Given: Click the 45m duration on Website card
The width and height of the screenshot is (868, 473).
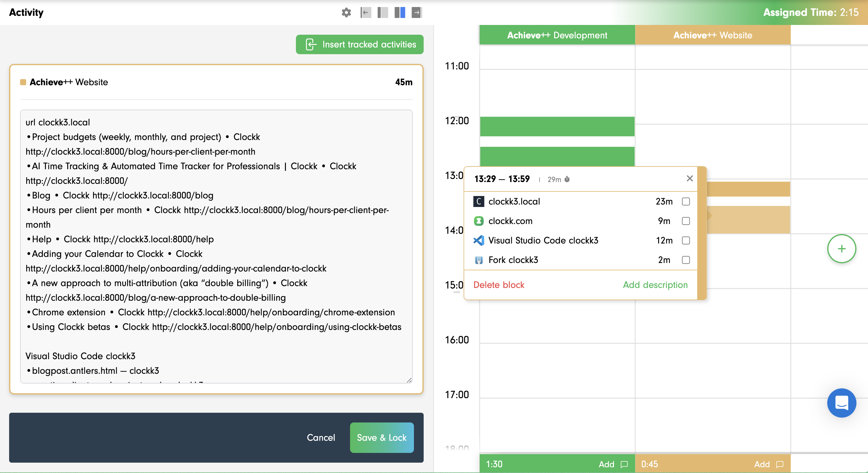Looking at the screenshot, I should click(x=404, y=82).
